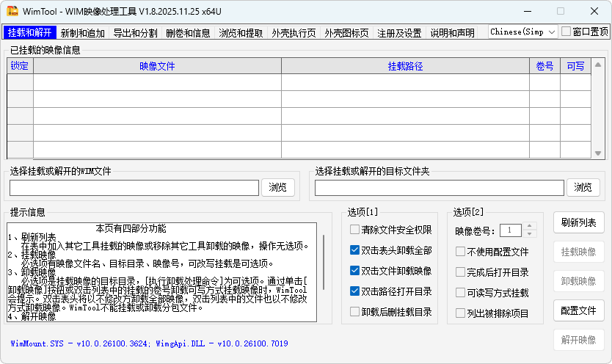Click the 卷号 column header
Image resolution: width=612 pixels, height=364 pixels.
[x=545, y=66]
